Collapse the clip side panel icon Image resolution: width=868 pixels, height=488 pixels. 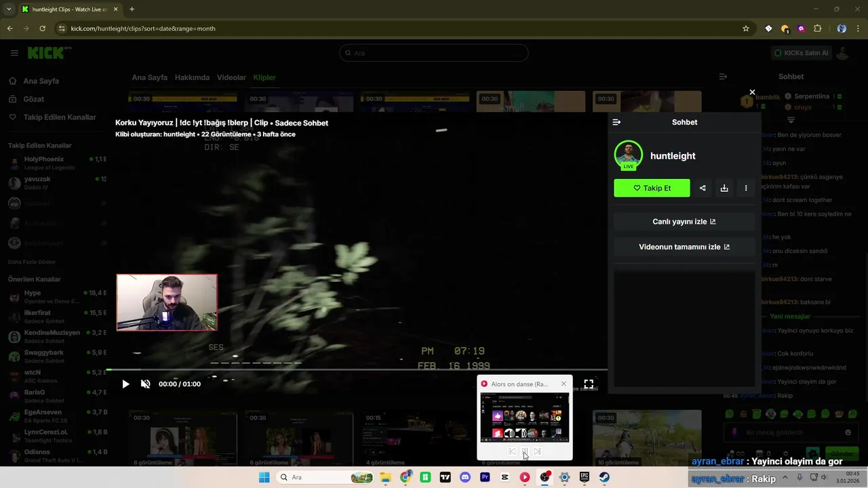[616, 122]
